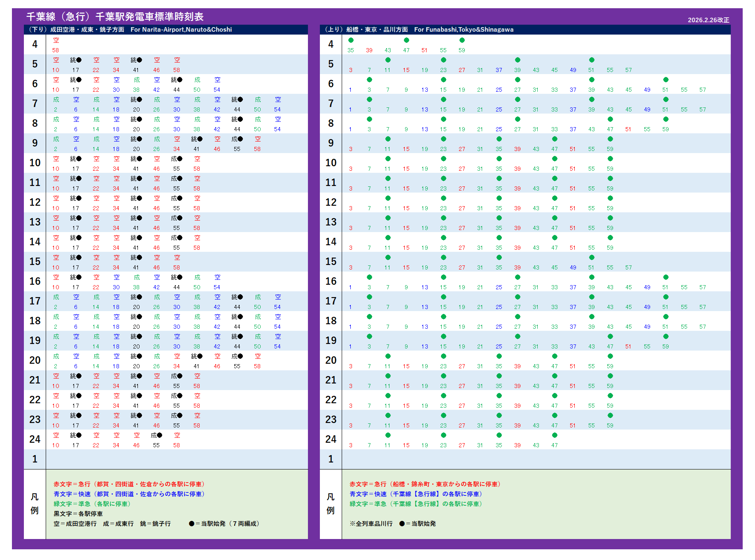This screenshot has height=560, width=755.
Task: Select the inbound header for Funabashi, Tokyo & Shinagawa
Action: point(419,30)
